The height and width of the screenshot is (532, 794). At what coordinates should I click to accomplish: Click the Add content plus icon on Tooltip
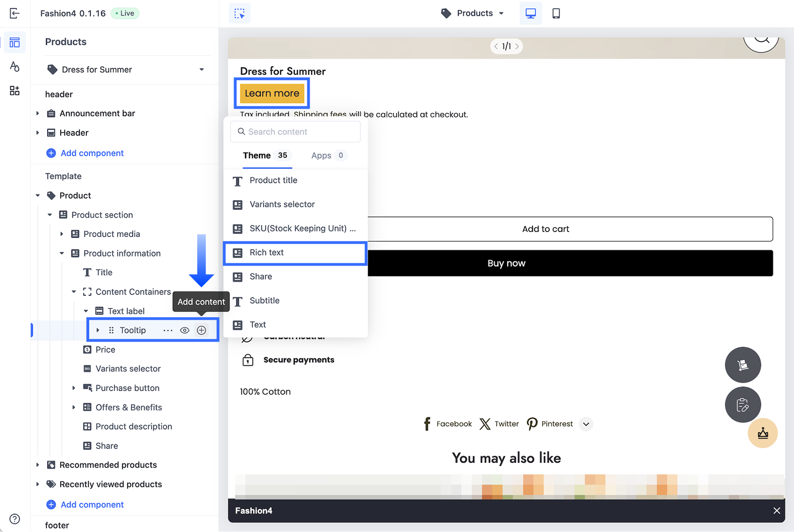coord(201,330)
